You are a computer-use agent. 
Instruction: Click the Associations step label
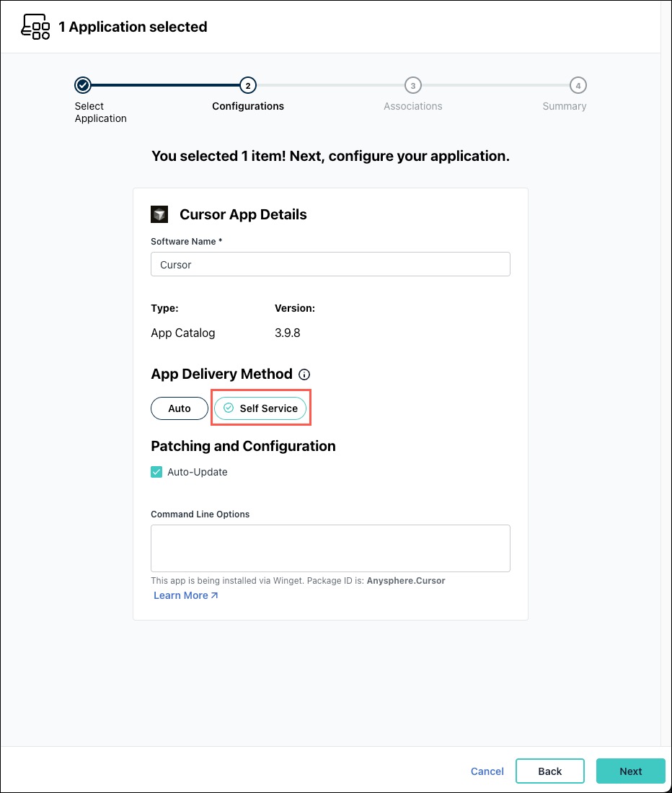(x=413, y=106)
